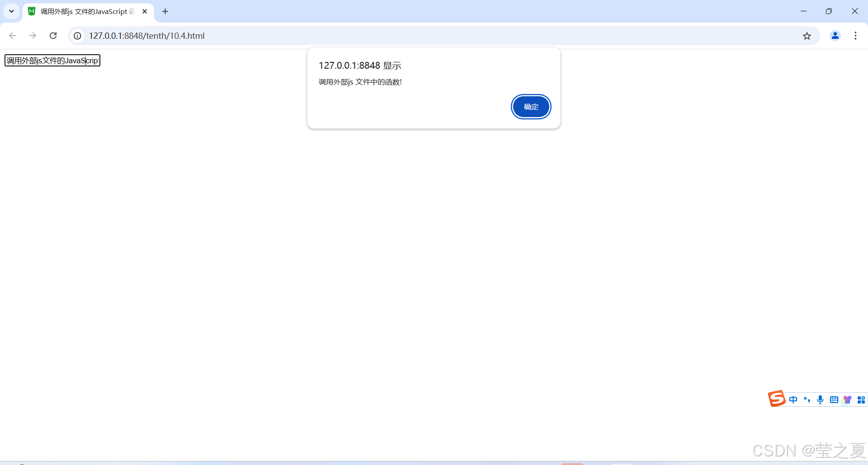
Task: Open a new browser tab
Action: tap(165, 11)
